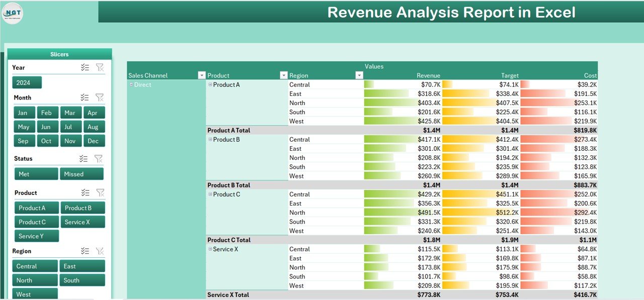Toggle multi-select in the Product slicer
Screen dimensions: 644x300
pyautogui.click(x=86, y=192)
